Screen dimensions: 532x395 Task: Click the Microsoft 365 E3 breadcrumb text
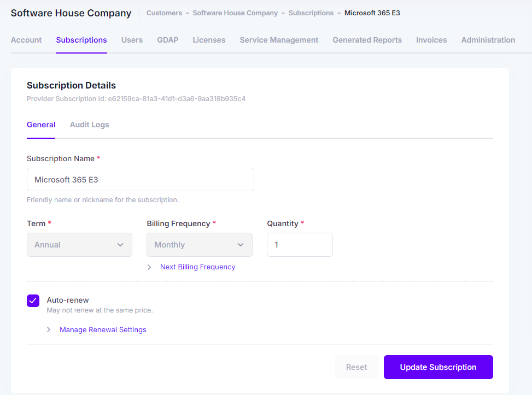coord(372,13)
